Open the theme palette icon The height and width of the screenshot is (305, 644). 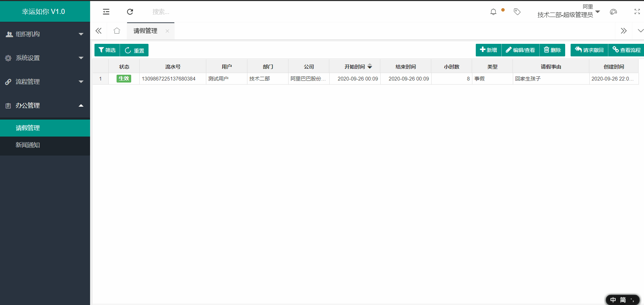pyautogui.click(x=613, y=12)
